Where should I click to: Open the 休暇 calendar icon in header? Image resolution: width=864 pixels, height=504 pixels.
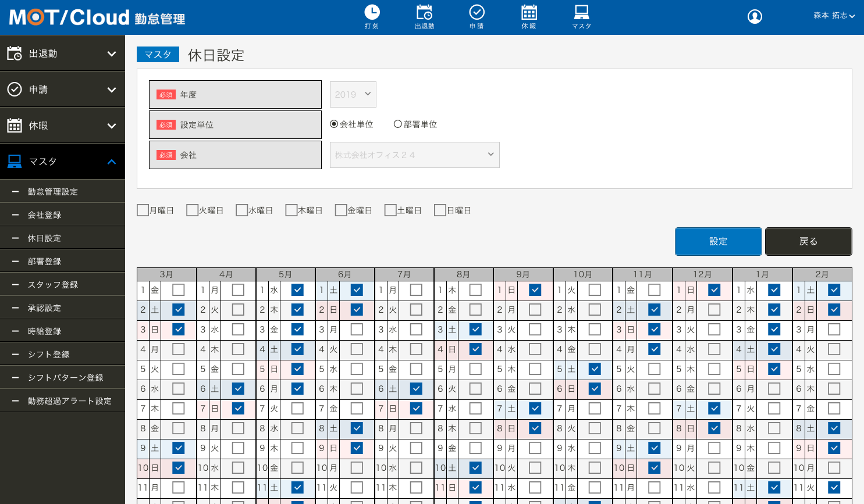click(x=529, y=13)
